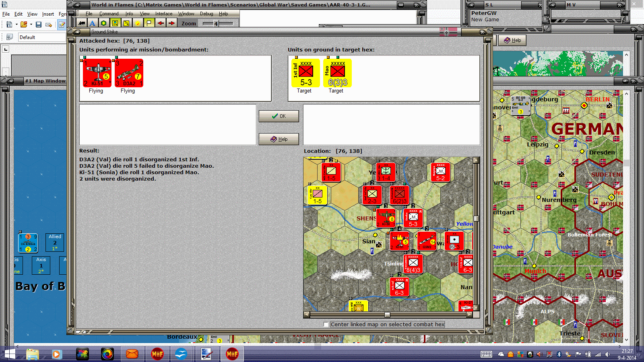The height and width of the screenshot is (362, 644).
Task: Click the black tank units toolbar icon
Action: [82, 23]
